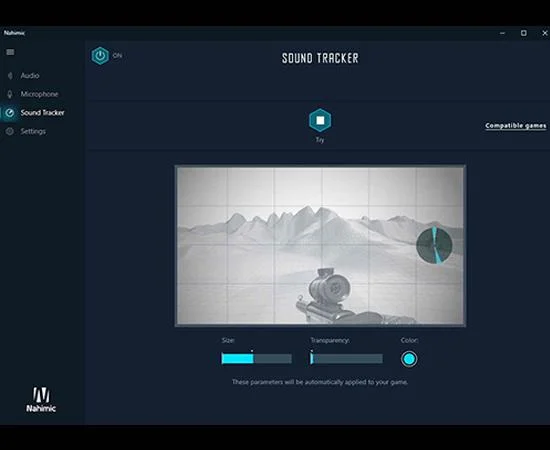Go to Settings page
This screenshot has height=450, width=550.
click(33, 131)
